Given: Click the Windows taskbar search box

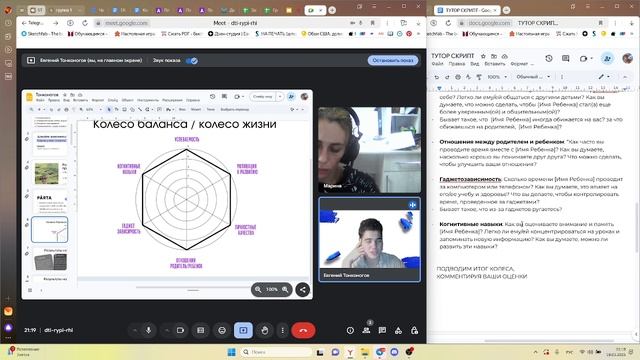Looking at the screenshot, I should (276, 352).
